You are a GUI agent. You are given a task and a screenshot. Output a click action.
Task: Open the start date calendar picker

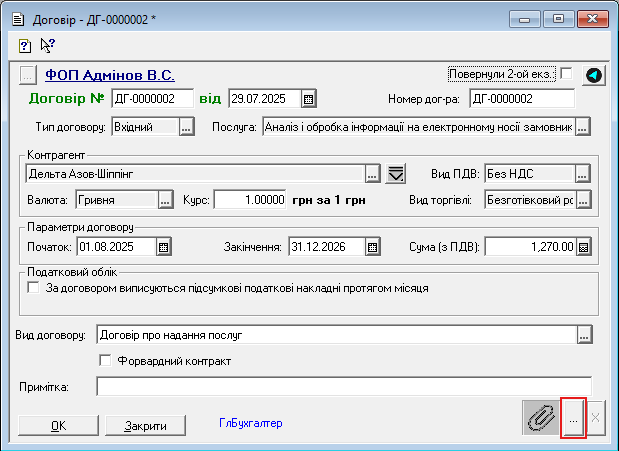[164, 246]
